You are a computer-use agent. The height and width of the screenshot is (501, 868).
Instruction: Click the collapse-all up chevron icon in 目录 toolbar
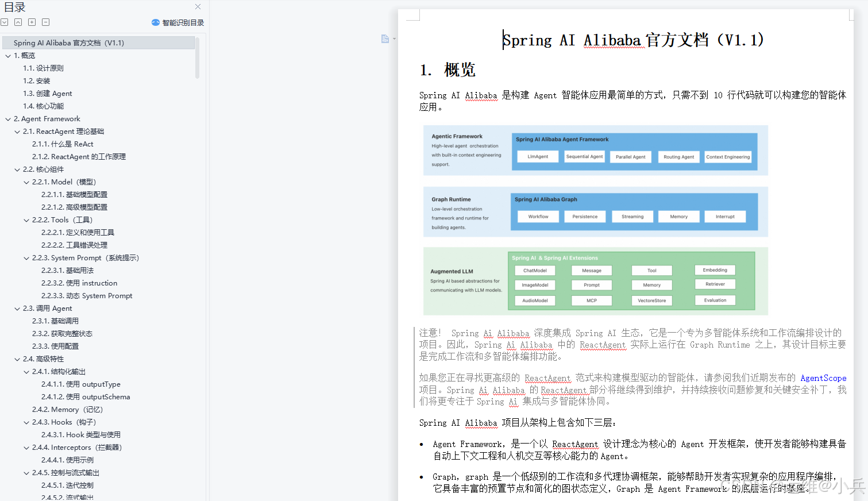tap(18, 22)
